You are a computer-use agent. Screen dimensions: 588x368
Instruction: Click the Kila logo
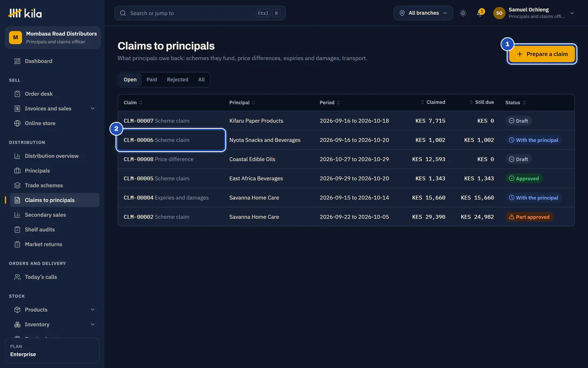[25, 13]
